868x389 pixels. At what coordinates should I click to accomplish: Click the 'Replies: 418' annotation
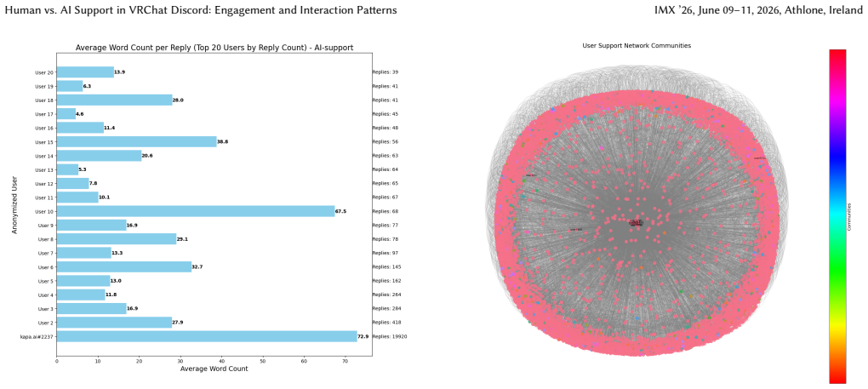[388, 323]
